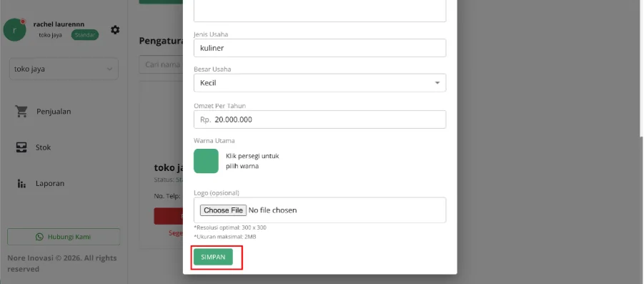Select the Penjualan shopping cart icon
Image resolution: width=644 pixels, height=284 pixels.
coord(21,112)
